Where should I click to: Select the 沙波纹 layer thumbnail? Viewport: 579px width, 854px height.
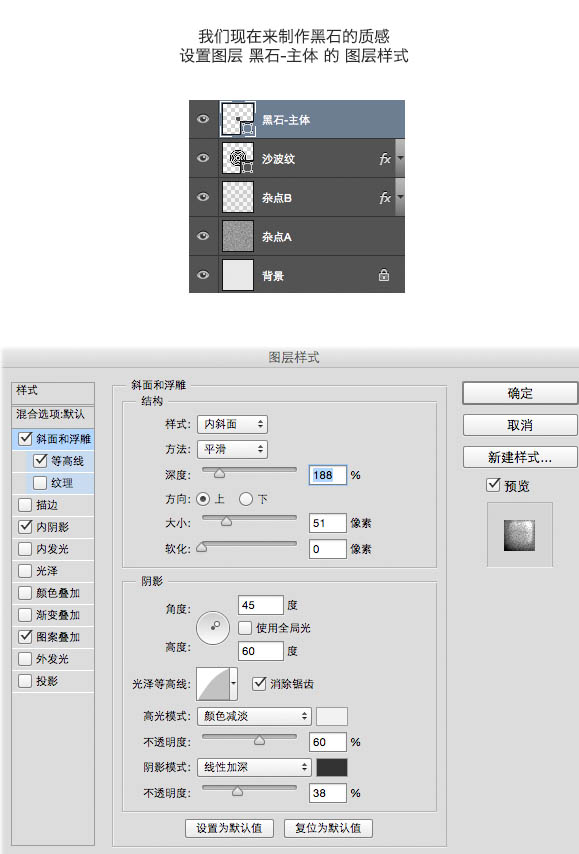pyautogui.click(x=237, y=158)
